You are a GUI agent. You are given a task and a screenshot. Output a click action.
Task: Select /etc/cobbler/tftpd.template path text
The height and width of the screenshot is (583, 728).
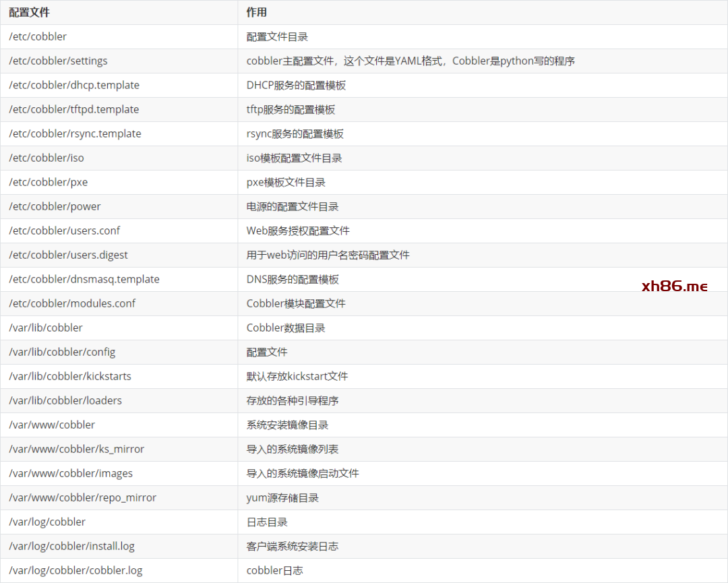tap(73, 110)
